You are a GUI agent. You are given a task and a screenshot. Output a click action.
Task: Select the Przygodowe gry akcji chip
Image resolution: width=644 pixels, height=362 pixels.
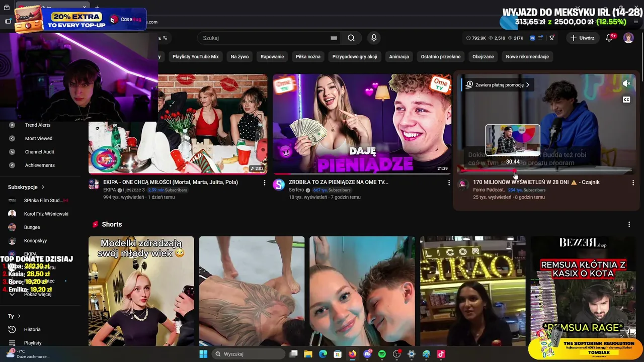(x=355, y=57)
